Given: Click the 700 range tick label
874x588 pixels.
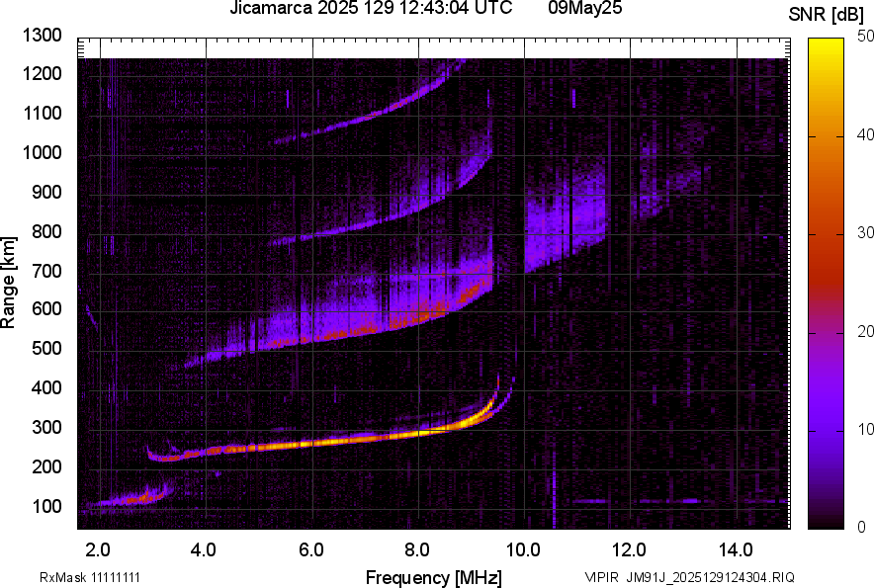Looking at the screenshot, I should pyautogui.click(x=46, y=271).
